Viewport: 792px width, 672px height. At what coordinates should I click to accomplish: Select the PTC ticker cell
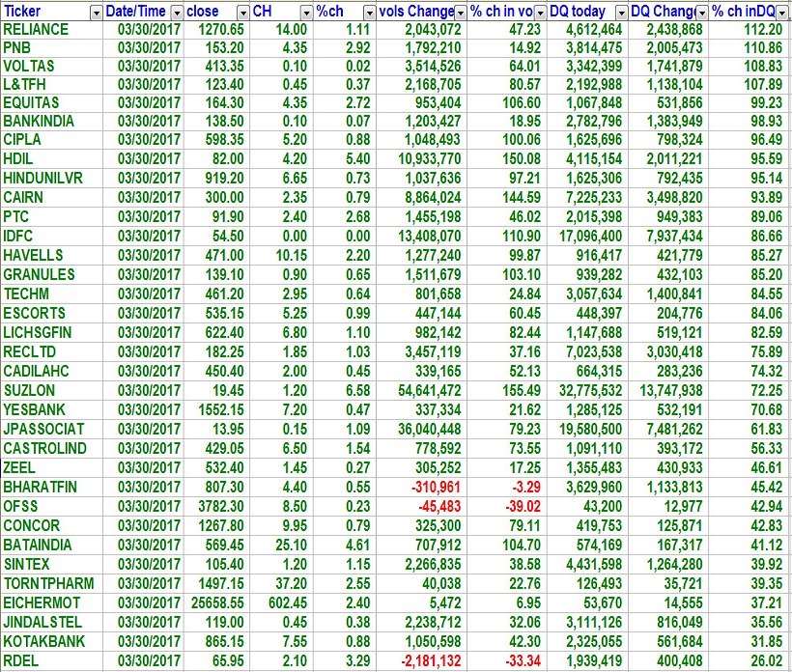pyautogui.click(x=51, y=216)
